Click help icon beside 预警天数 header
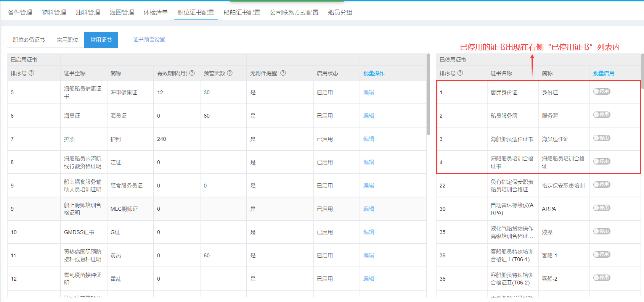 [x=230, y=73]
